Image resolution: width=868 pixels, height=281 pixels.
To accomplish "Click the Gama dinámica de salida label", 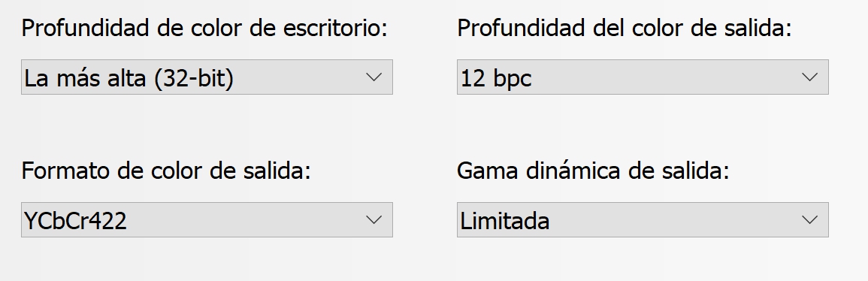I will [594, 171].
